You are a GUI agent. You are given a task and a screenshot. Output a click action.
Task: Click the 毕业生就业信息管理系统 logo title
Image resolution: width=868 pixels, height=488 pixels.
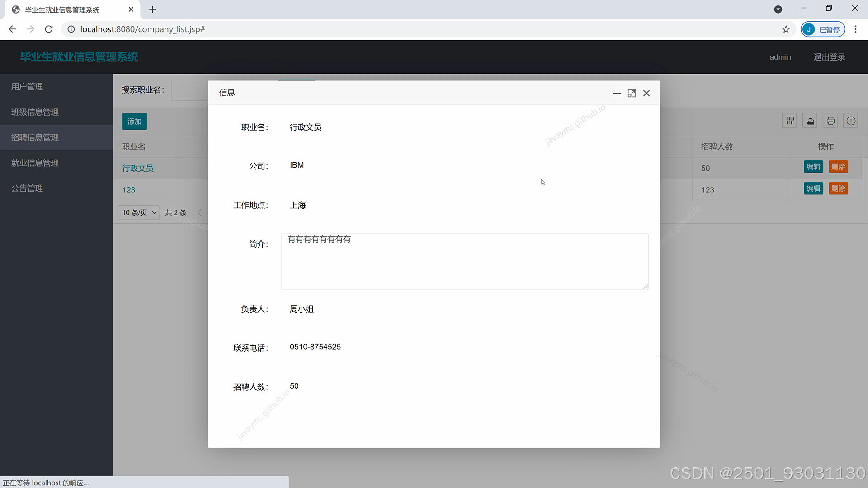point(79,57)
